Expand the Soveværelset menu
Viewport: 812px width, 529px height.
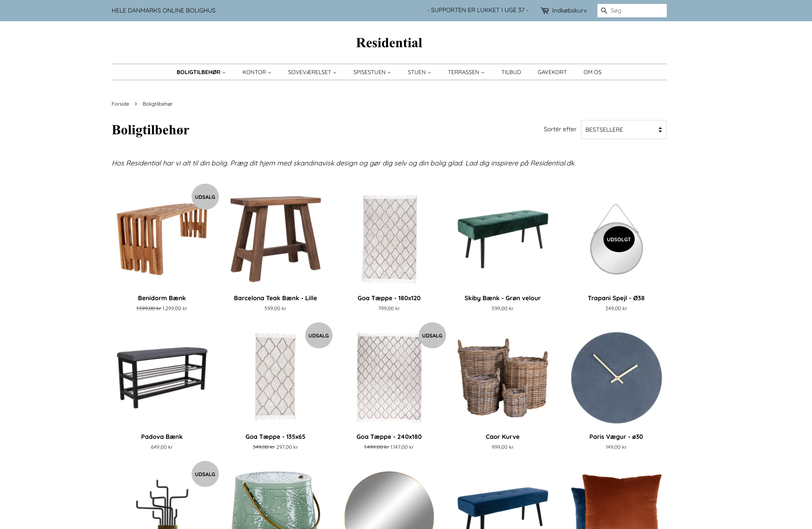point(312,72)
